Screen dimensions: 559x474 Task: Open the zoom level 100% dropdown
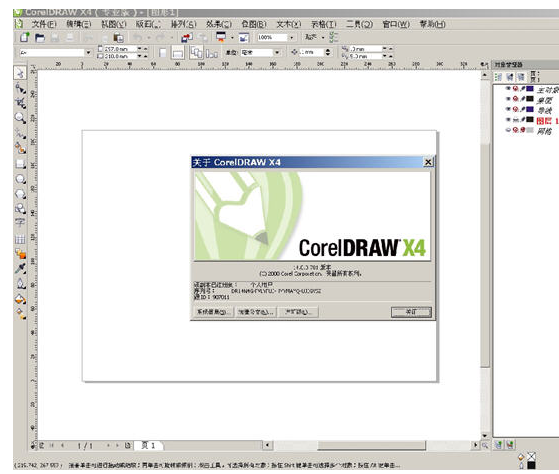click(292, 37)
